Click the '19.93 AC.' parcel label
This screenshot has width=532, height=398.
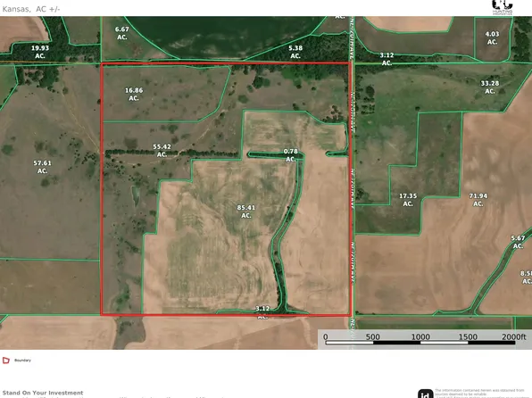pyautogui.click(x=40, y=52)
